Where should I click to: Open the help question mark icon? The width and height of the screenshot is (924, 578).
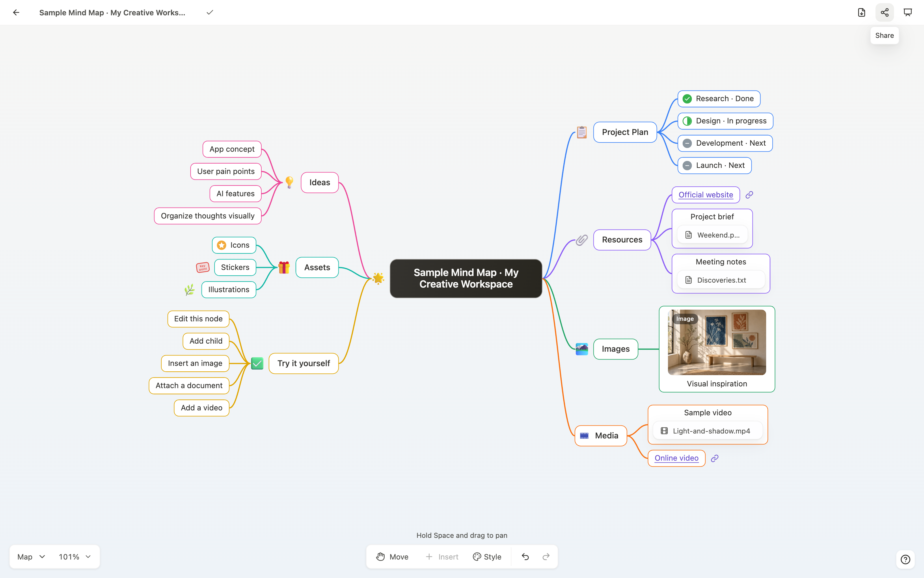pos(905,559)
